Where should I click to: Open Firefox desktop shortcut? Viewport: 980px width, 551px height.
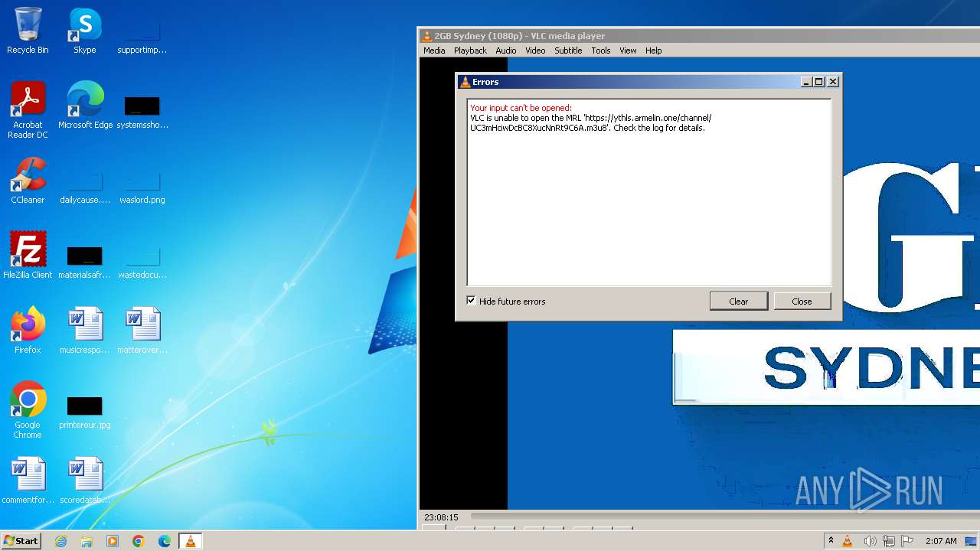pyautogui.click(x=28, y=331)
